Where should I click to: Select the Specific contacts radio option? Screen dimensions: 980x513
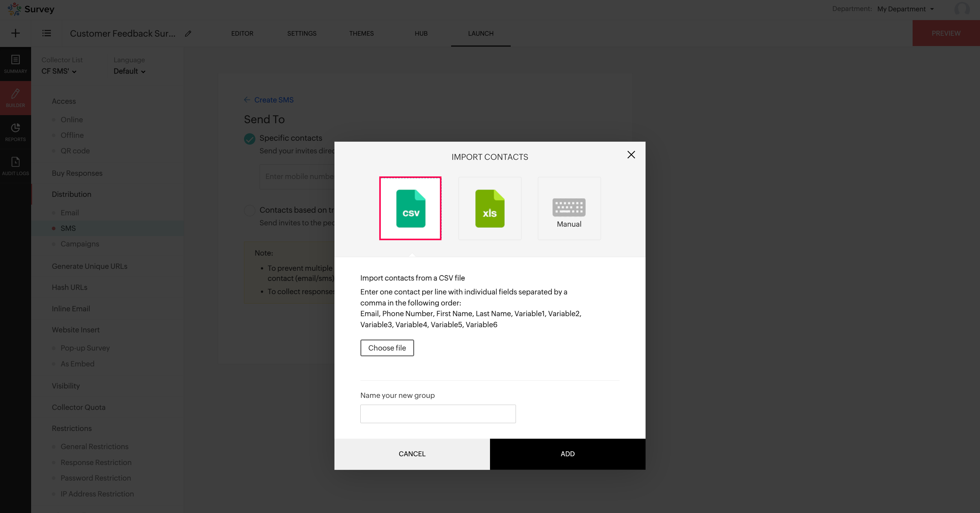[250, 138]
